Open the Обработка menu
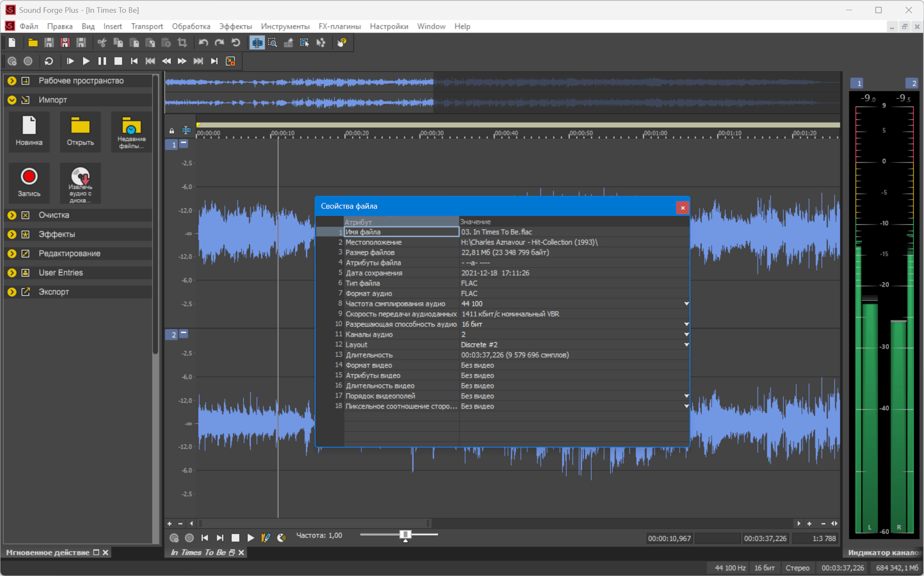Viewport: 924px width, 576px height. click(x=191, y=26)
